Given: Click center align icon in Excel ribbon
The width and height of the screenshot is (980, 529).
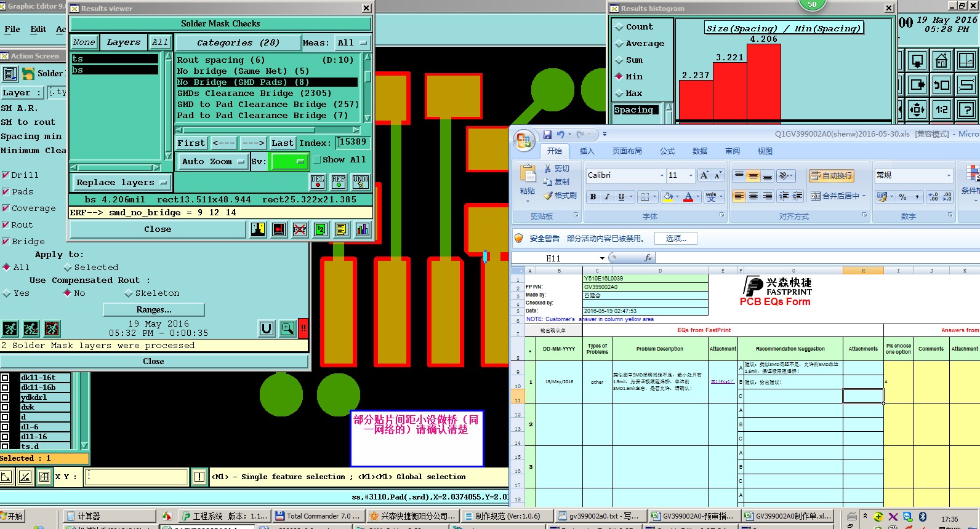Looking at the screenshot, I should (x=753, y=196).
